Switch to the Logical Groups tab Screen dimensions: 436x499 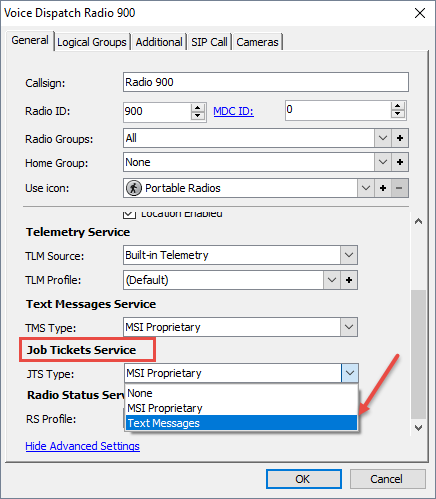click(92, 42)
